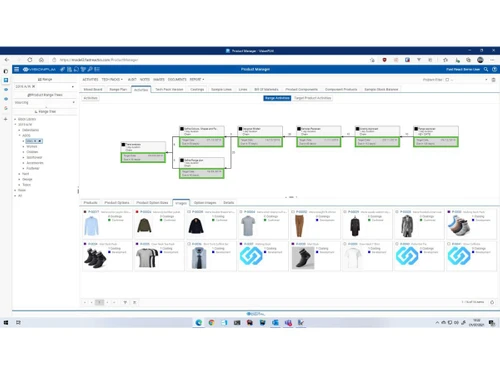Click the list icon ending the header icon group

(97, 69)
